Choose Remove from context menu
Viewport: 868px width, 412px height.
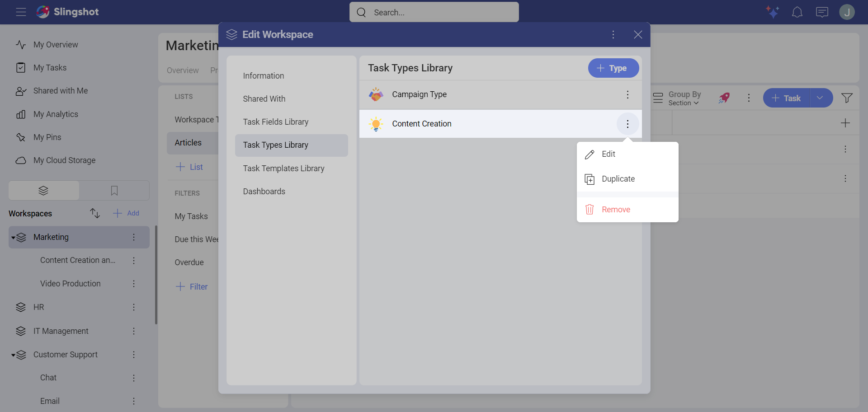627,210
